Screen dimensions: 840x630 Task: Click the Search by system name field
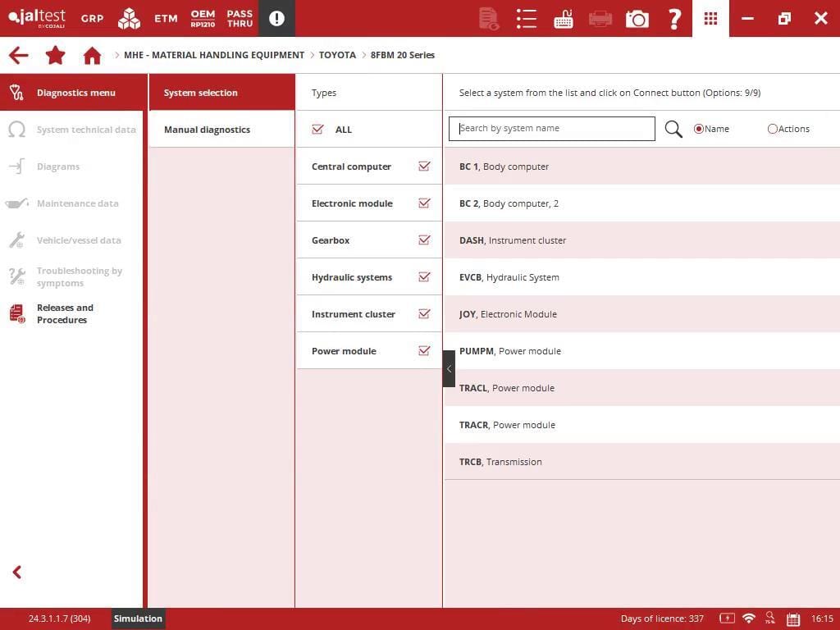(x=551, y=129)
